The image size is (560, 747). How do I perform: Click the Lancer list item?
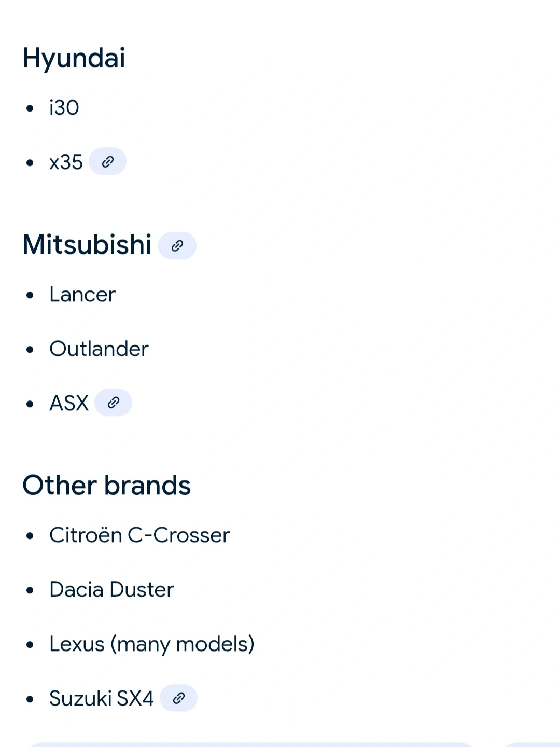point(82,295)
